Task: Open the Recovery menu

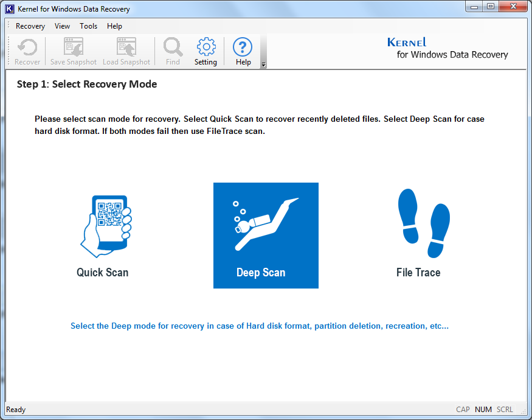Action: tap(30, 26)
